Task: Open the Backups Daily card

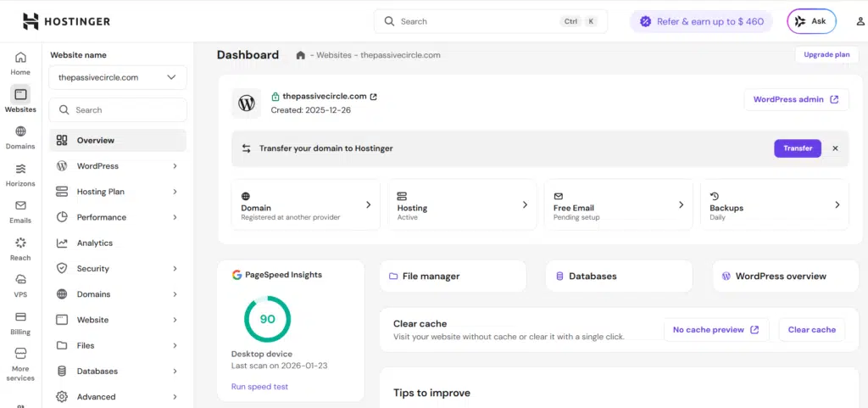Action: point(775,204)
